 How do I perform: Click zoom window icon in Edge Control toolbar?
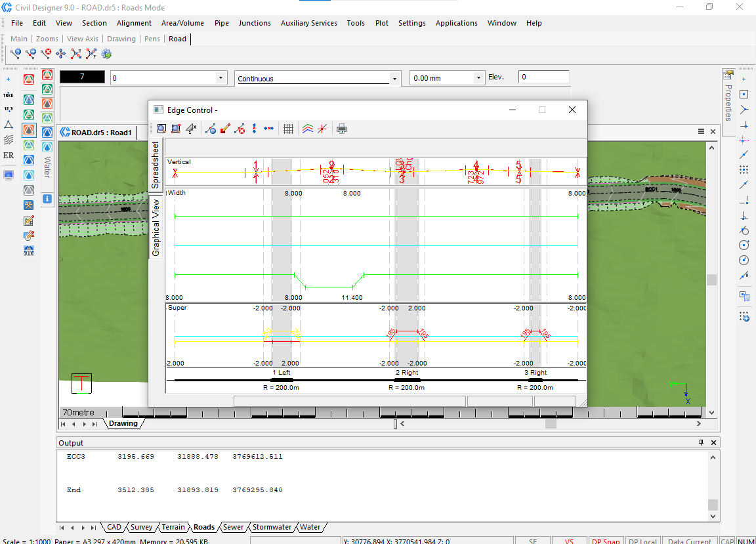161,129
